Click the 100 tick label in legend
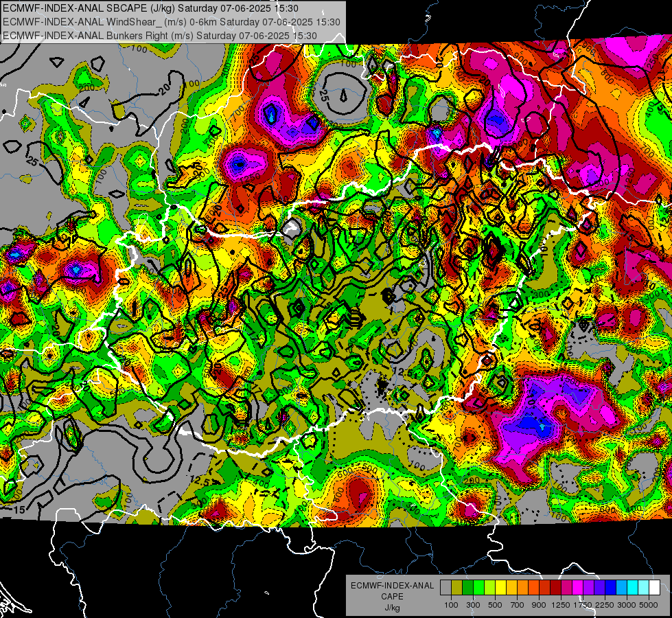Image resolution: width=672 pixels, height=618 pixels. point(451,605)
